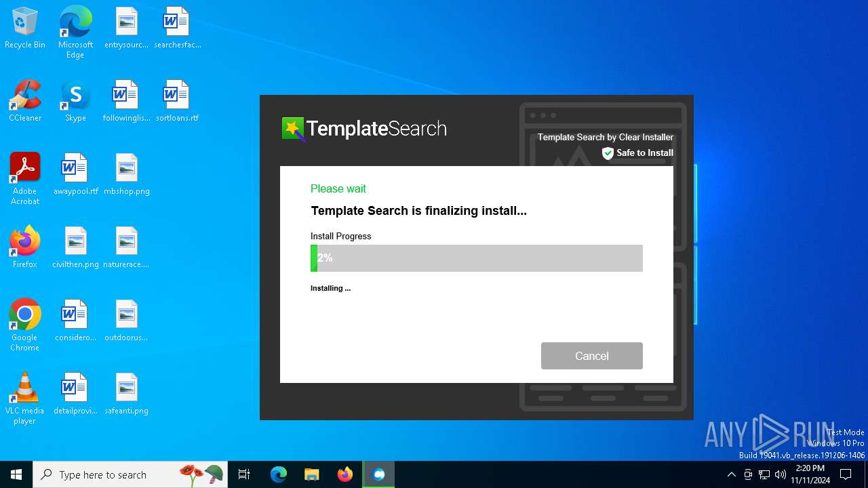
Task: Open the volume control tray icon
Action: pos(781,474)
